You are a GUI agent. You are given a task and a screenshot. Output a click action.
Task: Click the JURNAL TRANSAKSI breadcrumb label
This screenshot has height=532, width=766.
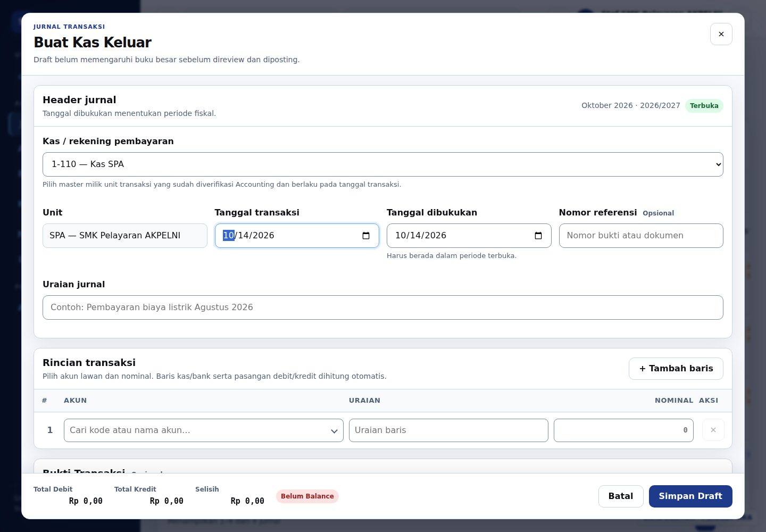(69, 27)
